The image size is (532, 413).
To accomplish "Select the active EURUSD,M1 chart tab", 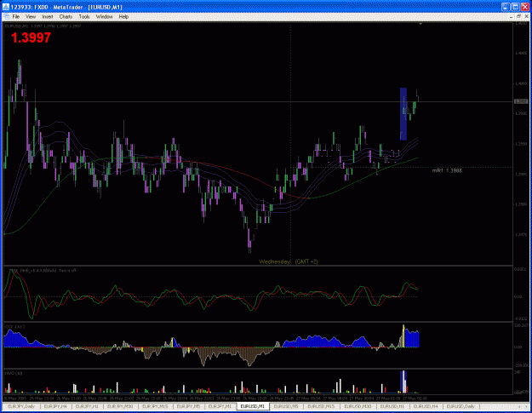I will [253, 406].
